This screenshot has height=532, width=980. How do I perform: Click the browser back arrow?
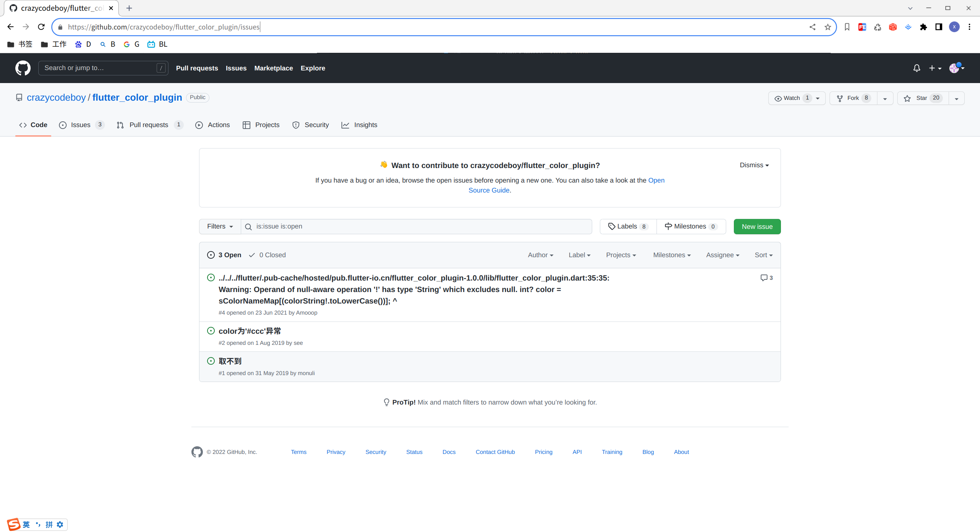[10, 27]
